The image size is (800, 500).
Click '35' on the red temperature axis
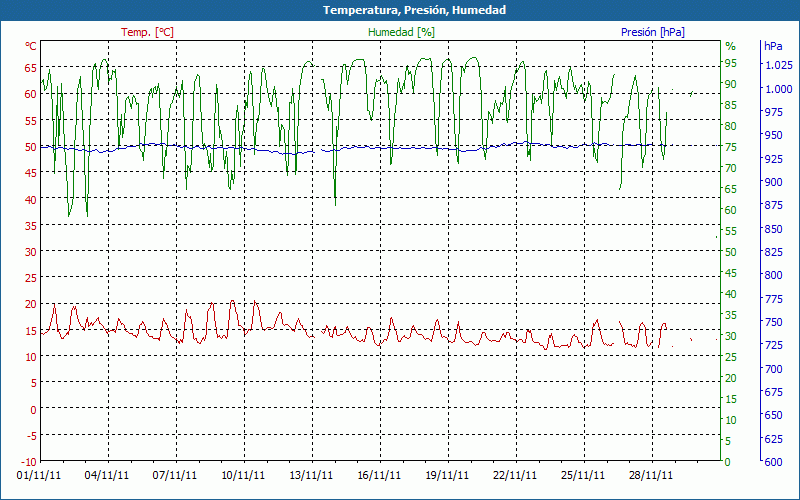pyautogui.click(x=31, y=226)
